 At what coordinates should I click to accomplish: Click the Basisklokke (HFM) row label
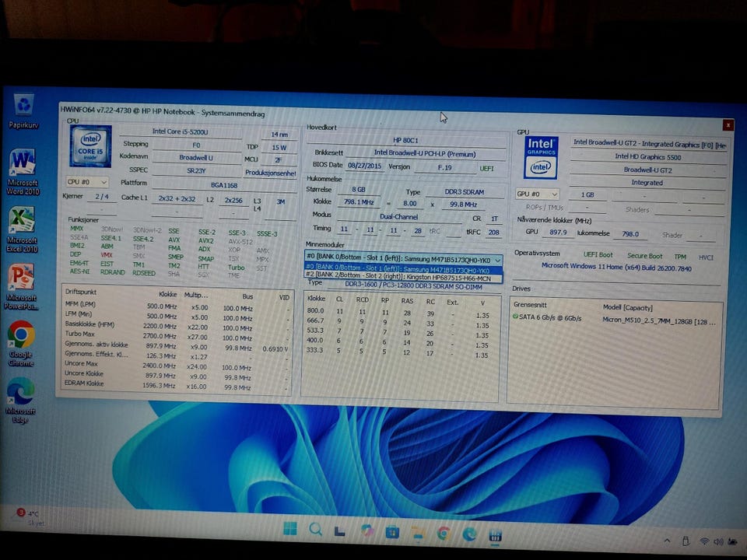click(89, 324)
